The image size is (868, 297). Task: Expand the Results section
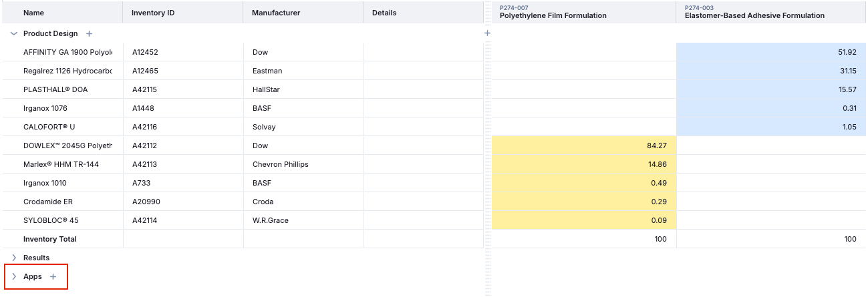point(14,258)
